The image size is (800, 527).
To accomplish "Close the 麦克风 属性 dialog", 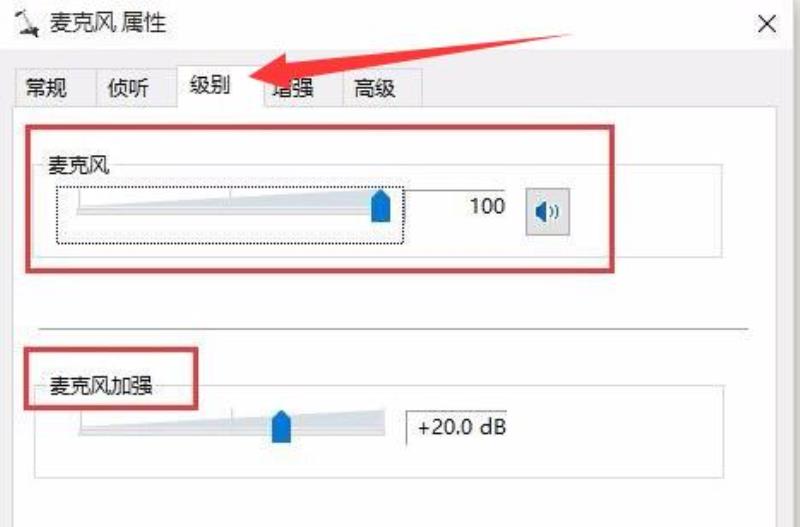I will coord(767,24).
